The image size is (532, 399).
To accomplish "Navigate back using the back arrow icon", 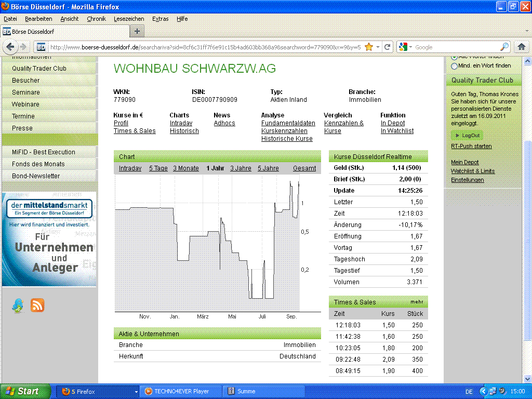I will click(10, 46).
